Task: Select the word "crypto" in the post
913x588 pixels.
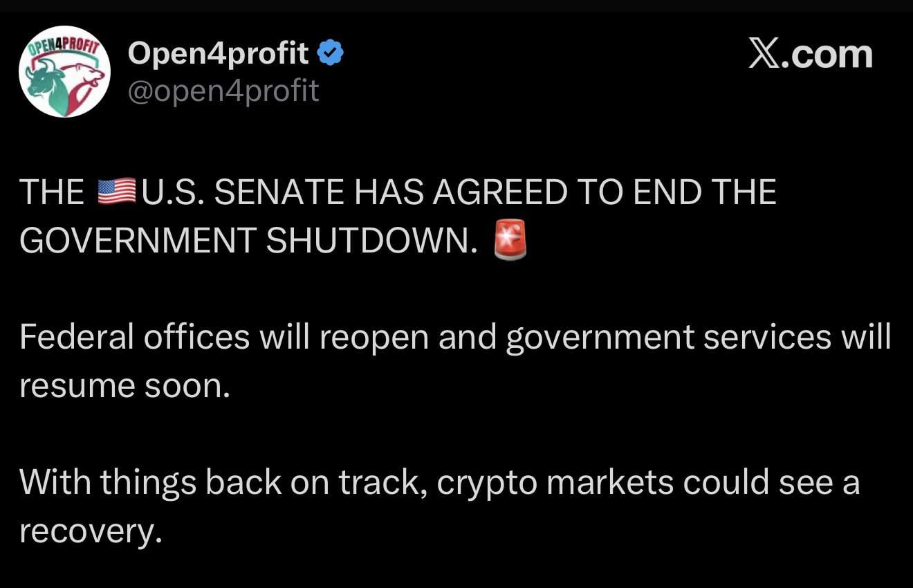Action: pyautogui.click(x=487, y=482)
